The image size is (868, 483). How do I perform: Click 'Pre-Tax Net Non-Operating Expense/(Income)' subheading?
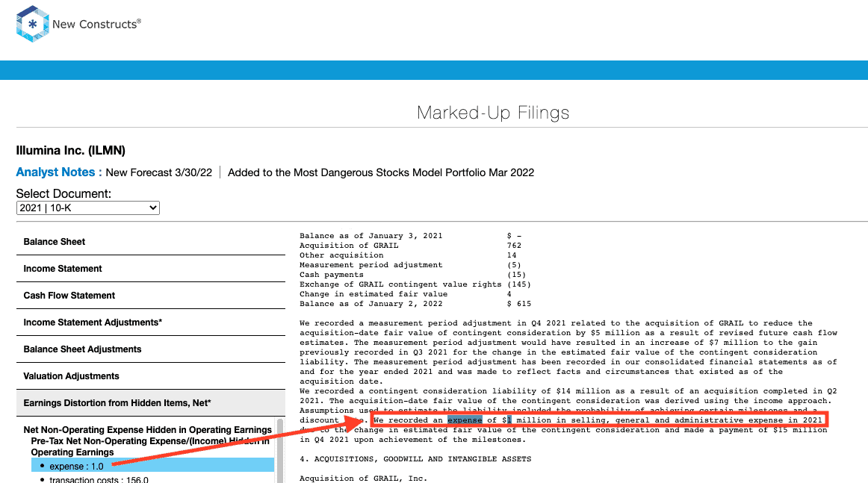[150, 446]
